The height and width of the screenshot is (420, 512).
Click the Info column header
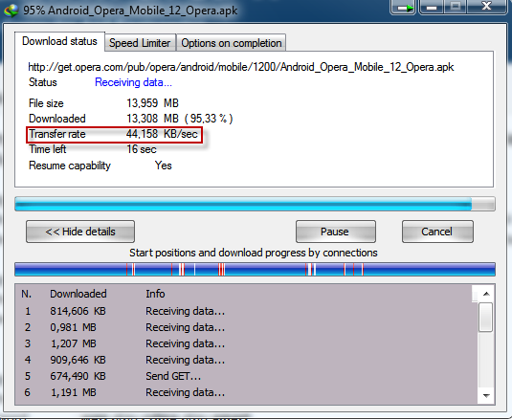(155, 294)
